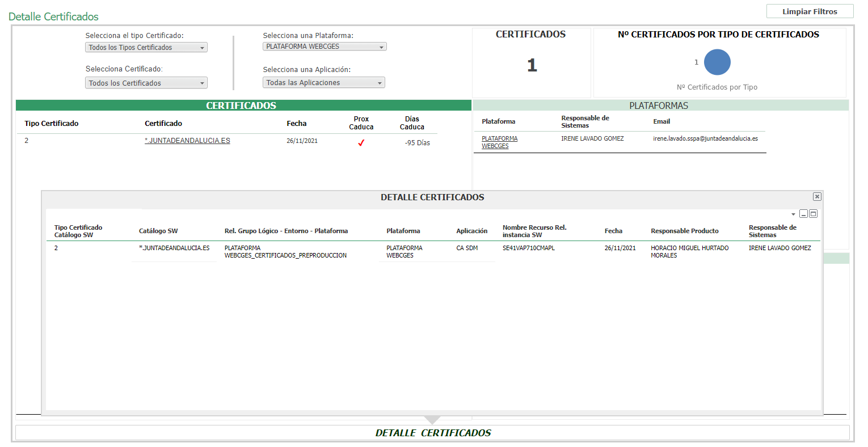Viewport: 868px width, 447px height.
Task: Click 'IRENE LAVADO GOMEZ' in popup detail row
Action: pos(779,248)
